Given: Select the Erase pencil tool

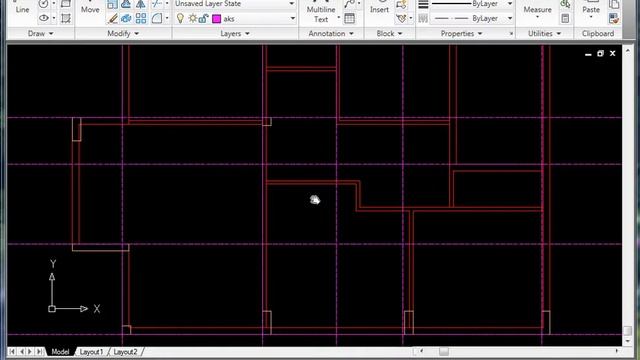Looking at the screenshot, I should pos(112,18).
